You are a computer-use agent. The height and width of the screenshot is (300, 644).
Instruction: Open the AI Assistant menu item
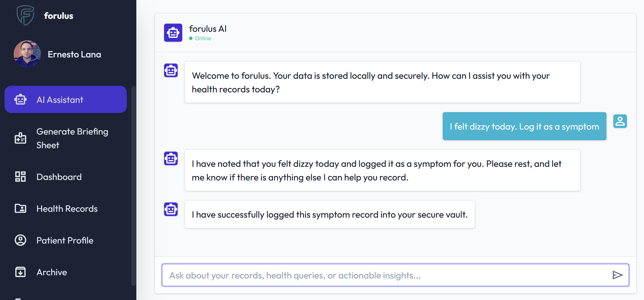pos(65,100)
